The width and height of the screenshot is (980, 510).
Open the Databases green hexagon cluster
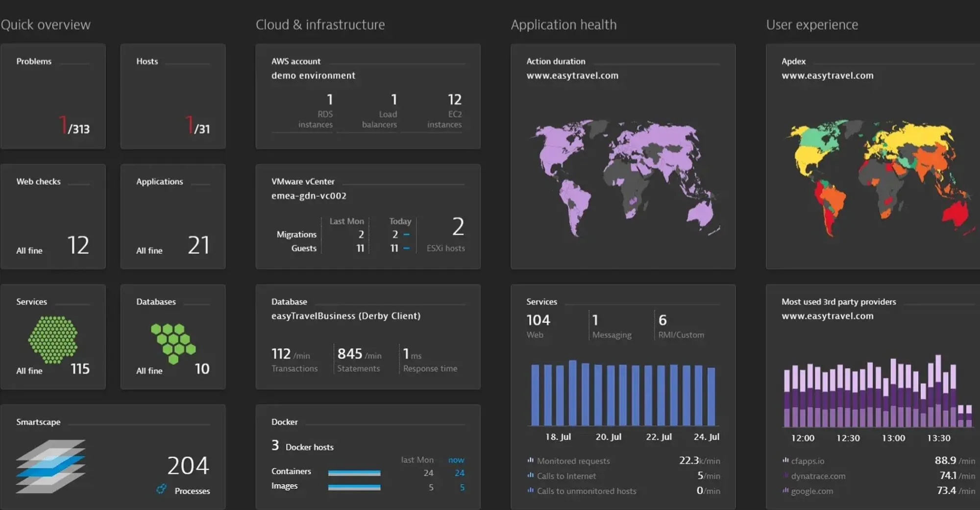click(173, 343)
